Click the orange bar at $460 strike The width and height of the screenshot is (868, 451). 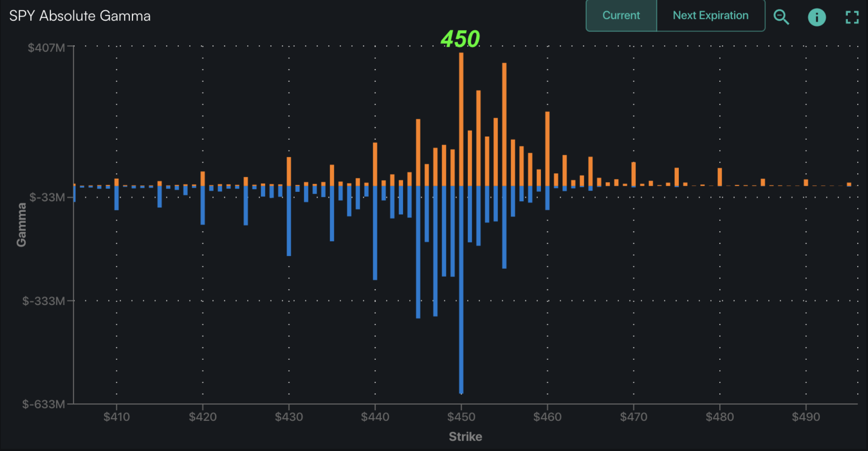[x=547, y=149]
